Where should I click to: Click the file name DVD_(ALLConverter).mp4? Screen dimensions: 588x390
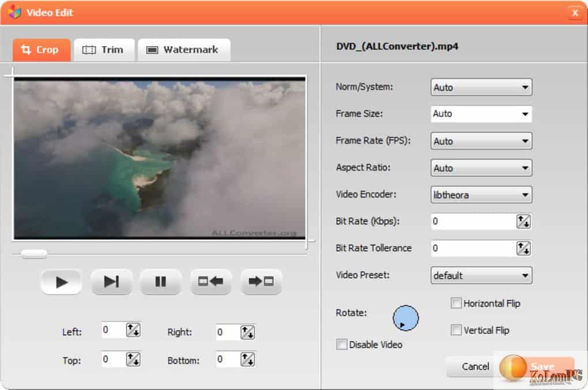[397, 47]
